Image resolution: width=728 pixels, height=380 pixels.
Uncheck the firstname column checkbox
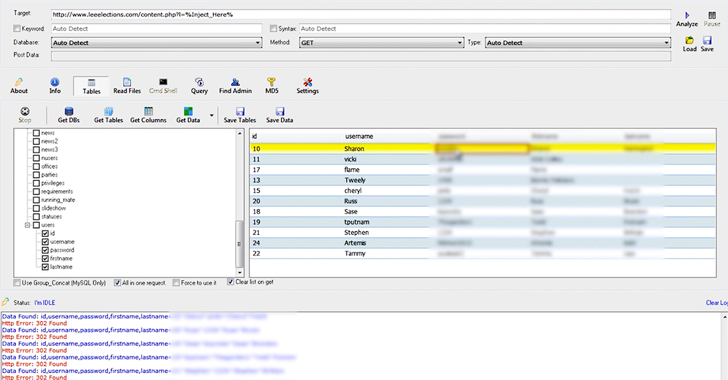[x=45, y=258]
